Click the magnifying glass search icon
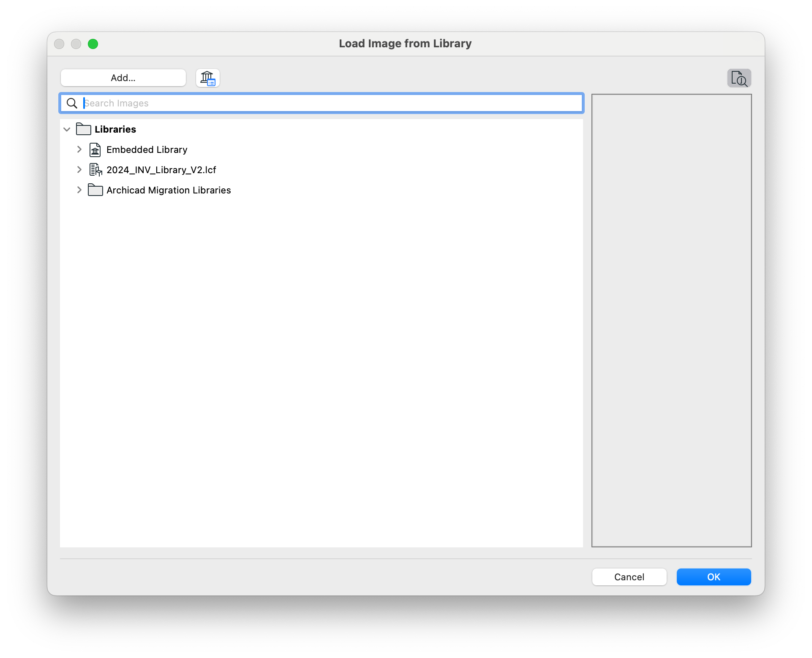 coord(72,103)
